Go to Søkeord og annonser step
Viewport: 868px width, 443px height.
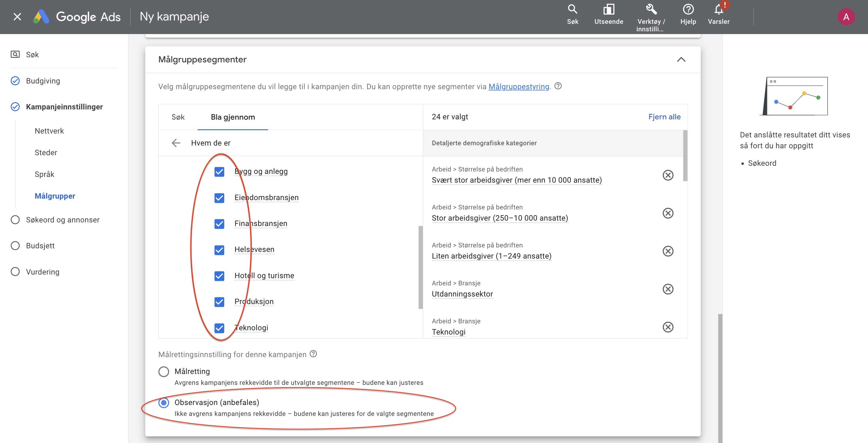click(63, 220)
